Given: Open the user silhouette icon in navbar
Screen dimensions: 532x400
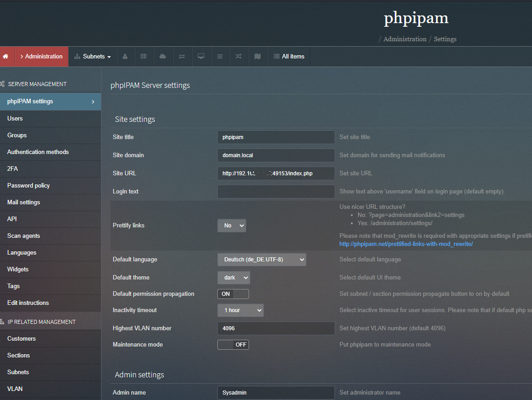Looking at the screenshot, I should tap(125, 56).
